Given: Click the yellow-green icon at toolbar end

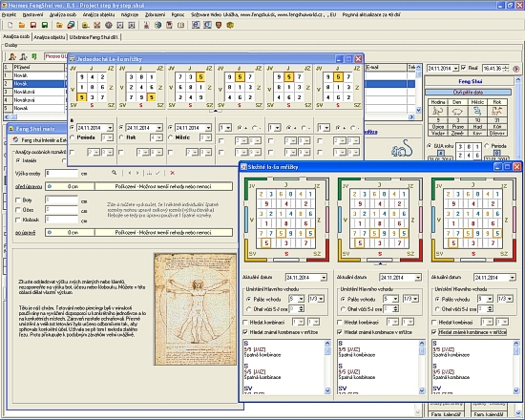Looking at the screenshot, I should [230, 25].
